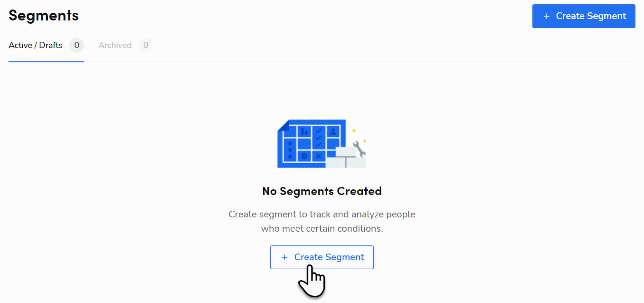Click the Segments page heading

tap(43, 15)
